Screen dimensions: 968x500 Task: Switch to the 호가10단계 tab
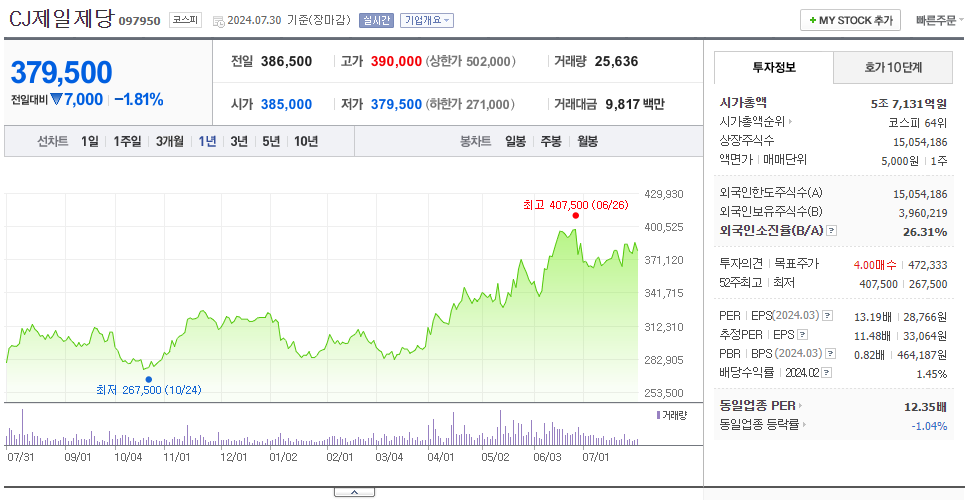click(893, 67)
